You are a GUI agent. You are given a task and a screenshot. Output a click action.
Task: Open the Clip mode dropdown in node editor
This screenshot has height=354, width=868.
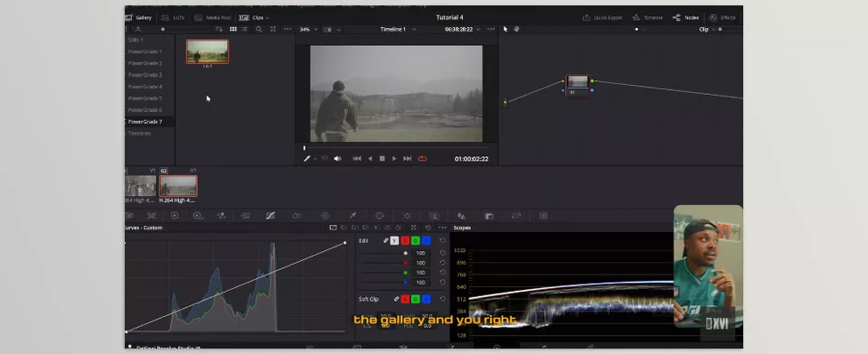pos(707,29)
